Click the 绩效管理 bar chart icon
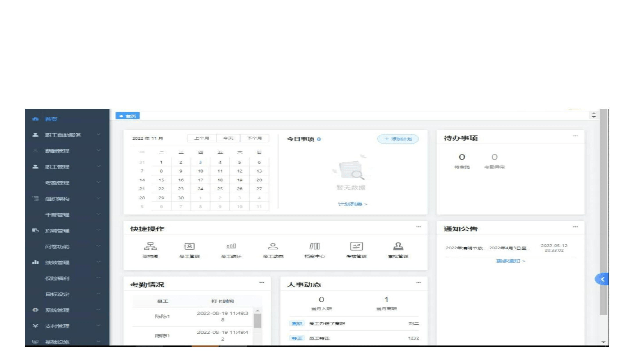This screenshot has height=363, width=644. tap(35, 262)
